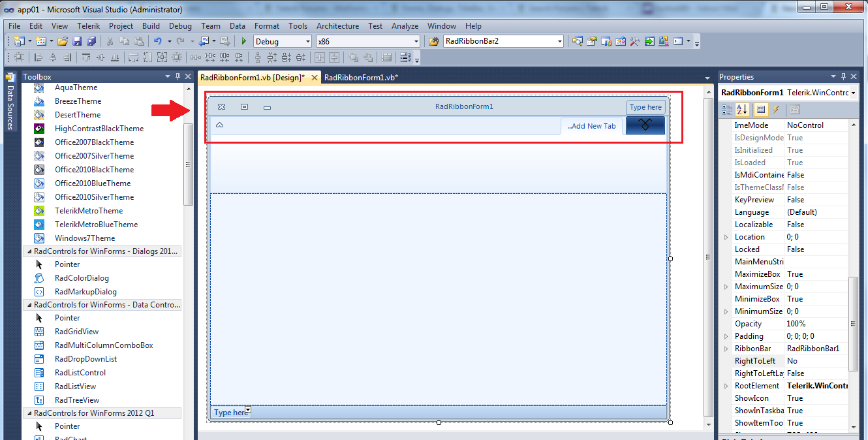868x440 pixels.
Task: Switch to the RadRibbonForm1.vb code tab
Action: [x=361, y=77]
